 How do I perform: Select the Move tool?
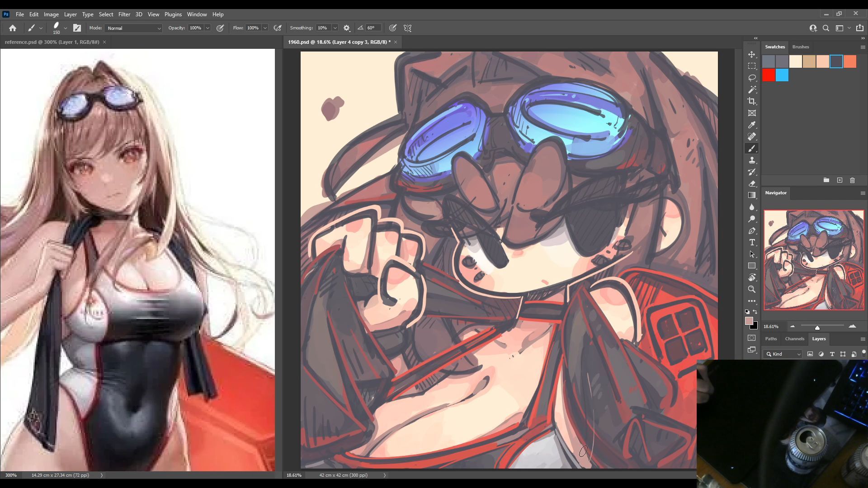click(x=752, y=54)
